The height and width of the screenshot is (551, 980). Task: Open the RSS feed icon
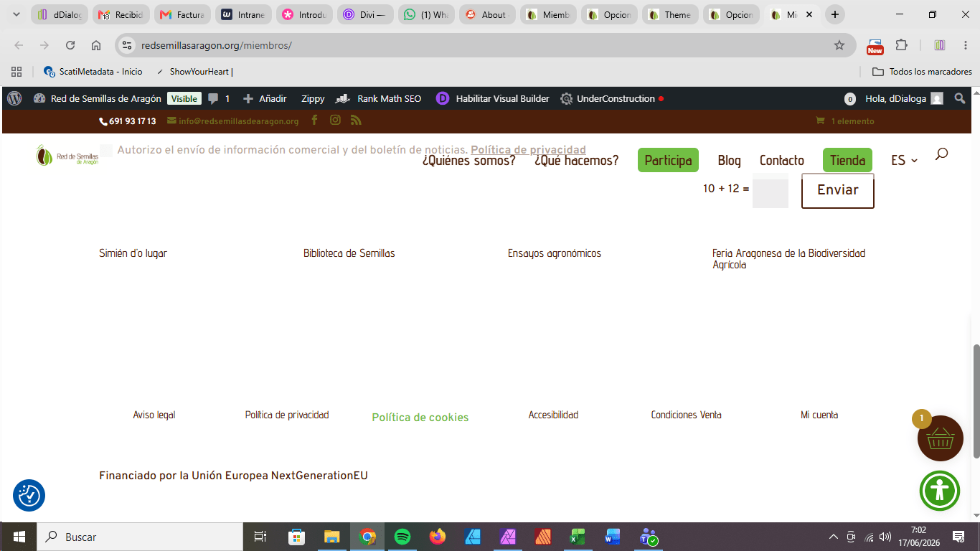tap(356, 120)
